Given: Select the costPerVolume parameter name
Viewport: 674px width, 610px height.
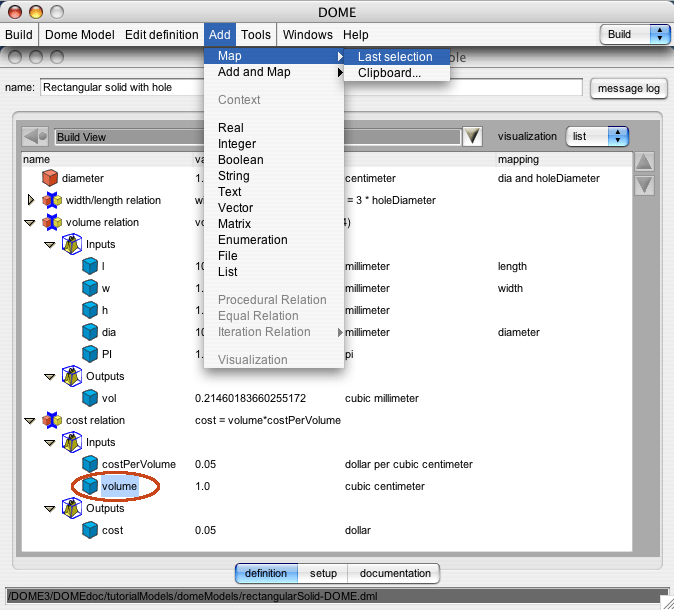Looking at the screenshot, I should click(x=139, y=464).
